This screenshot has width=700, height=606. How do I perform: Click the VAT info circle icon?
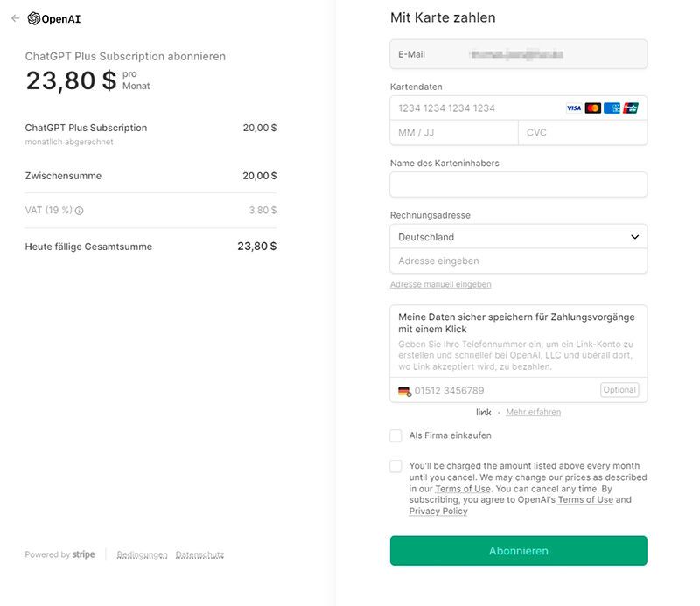[79, 211]
